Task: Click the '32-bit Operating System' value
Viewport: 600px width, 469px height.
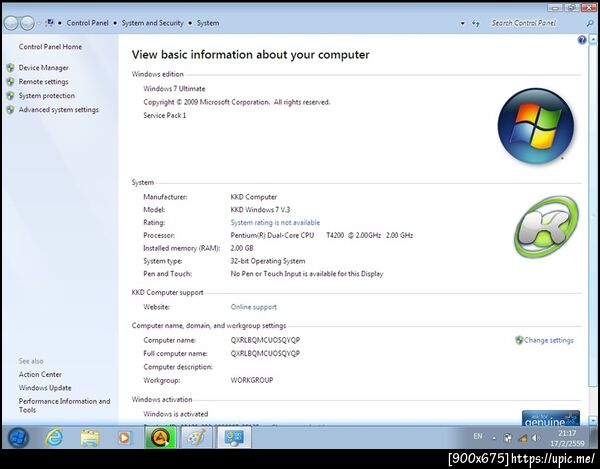Action: click(268, 261)
